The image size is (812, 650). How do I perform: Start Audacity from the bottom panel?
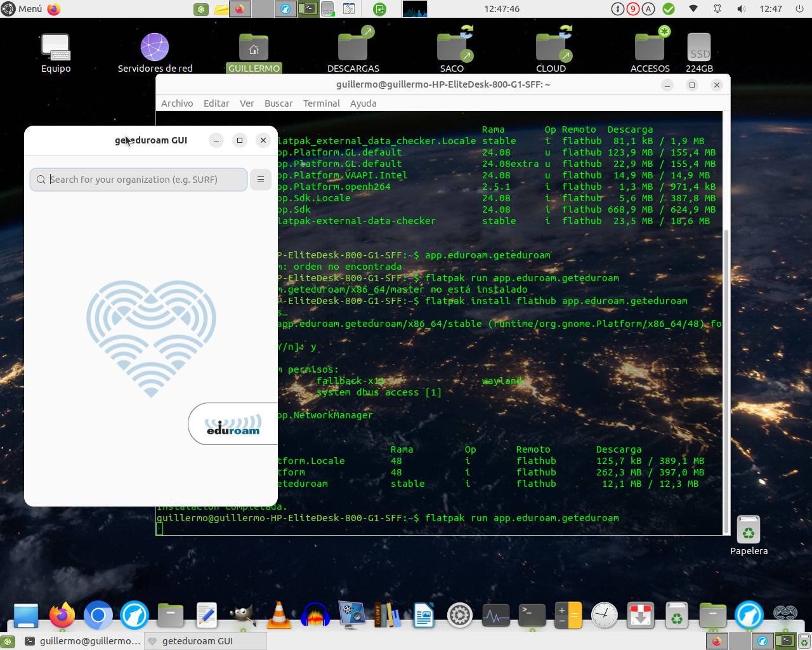tap(314, 615)
